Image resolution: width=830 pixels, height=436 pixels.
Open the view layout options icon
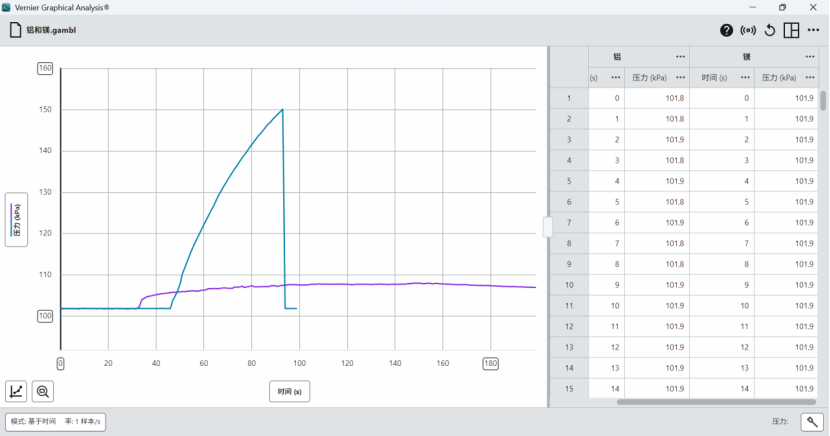tap(791, 31)
